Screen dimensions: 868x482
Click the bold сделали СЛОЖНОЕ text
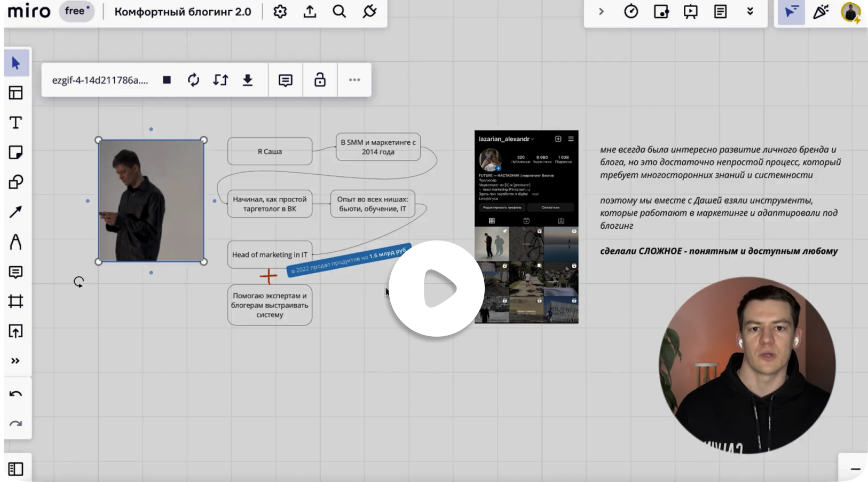click(719, 251)
